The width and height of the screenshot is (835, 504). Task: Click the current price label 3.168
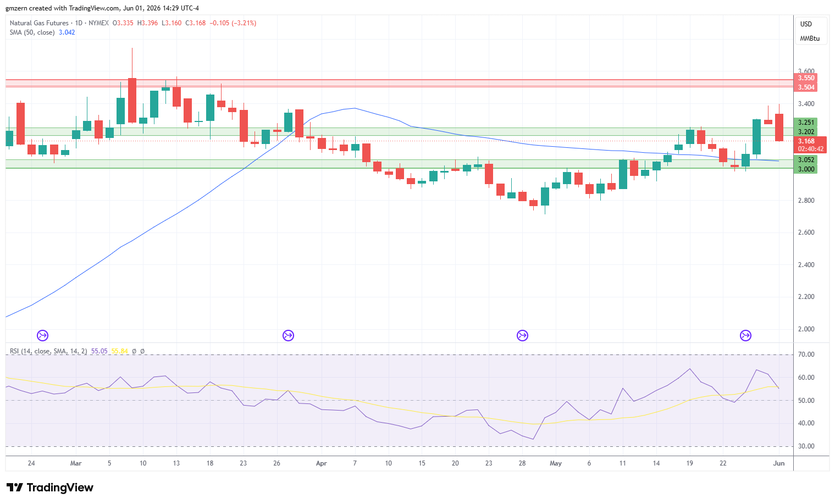coord(806,141)
